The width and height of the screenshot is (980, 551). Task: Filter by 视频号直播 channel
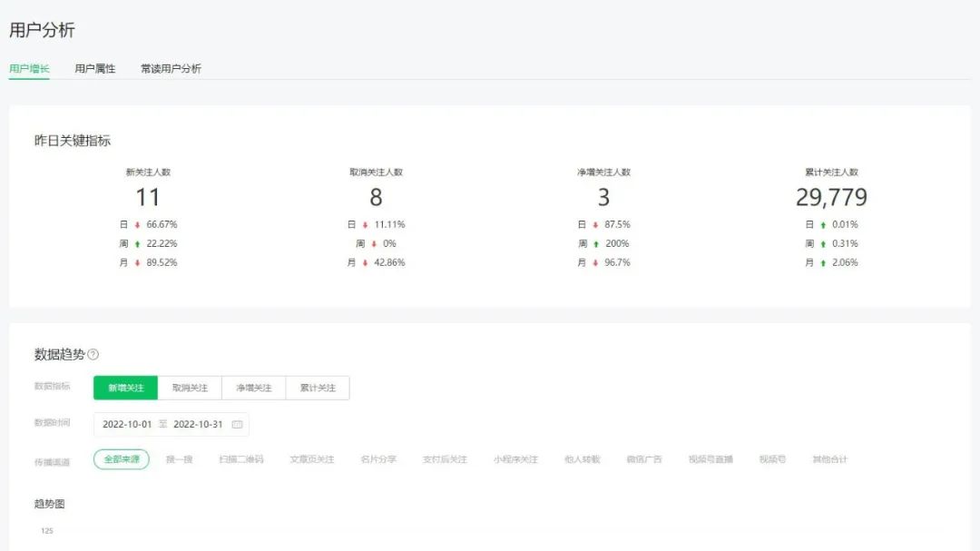point(710,459)
